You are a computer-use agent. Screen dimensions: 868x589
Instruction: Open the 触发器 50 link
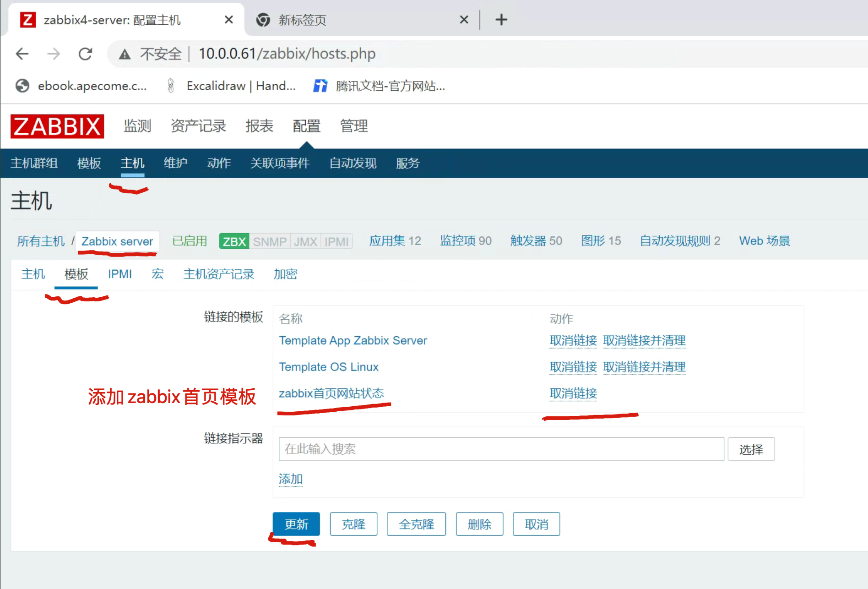click(536, 241)
